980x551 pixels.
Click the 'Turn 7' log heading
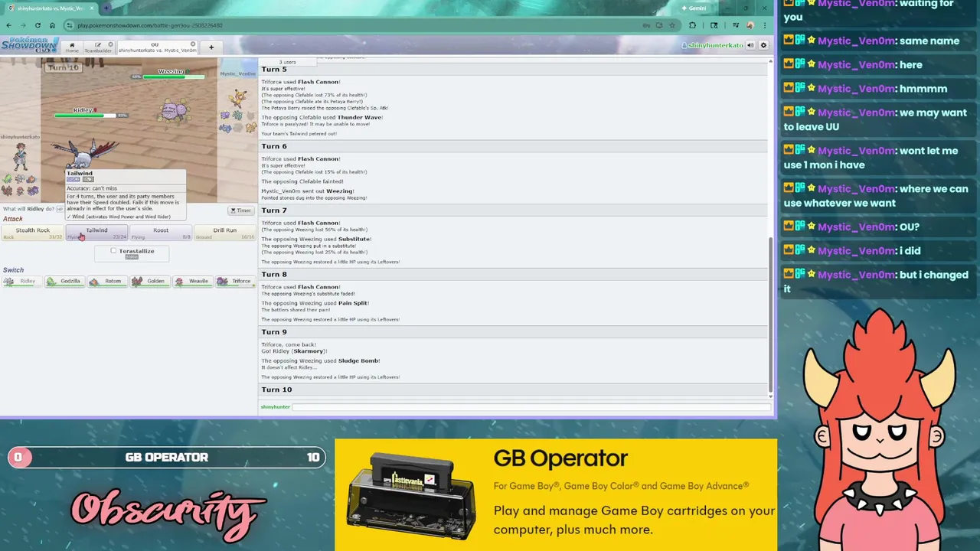[x=274, y=210]
